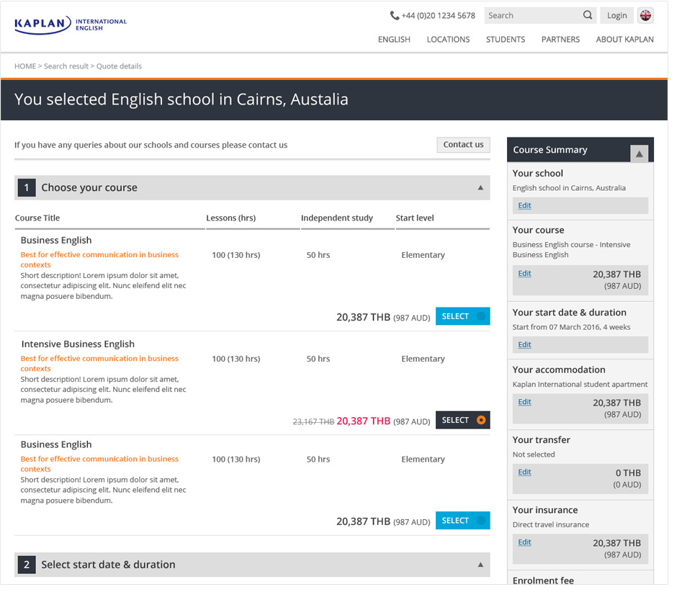Collapse the Course Summary panel
Image resolution: width=700 pixels, height=600 pixels.
640,154
